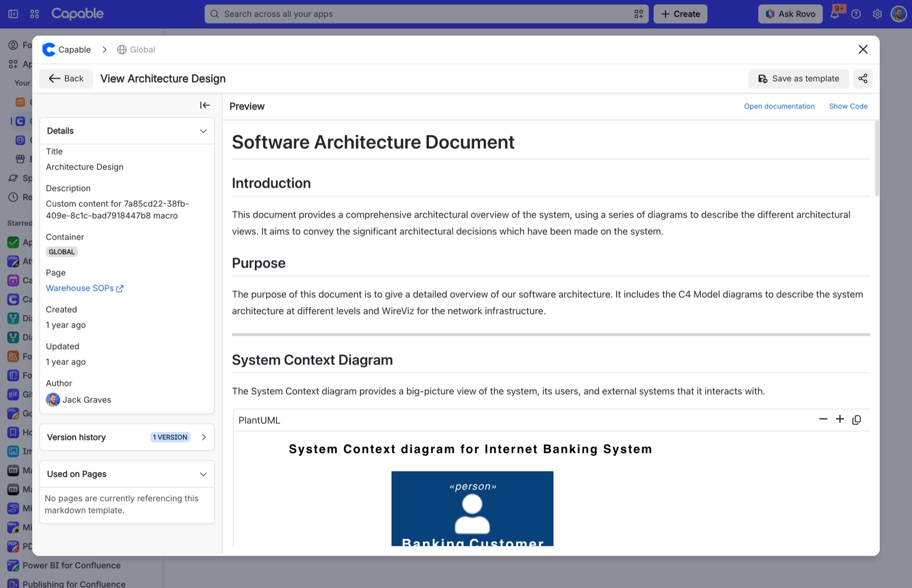Click the Banking Customer person diagram box
The height and width of the screenshot is (588, 912).
coord(472,508)
